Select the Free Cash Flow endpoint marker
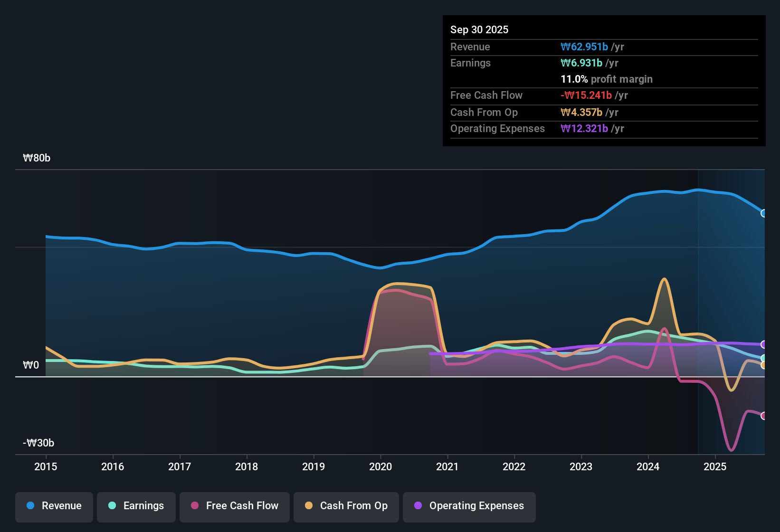Viewport: 780px width, 532px height. click(764, 416)
